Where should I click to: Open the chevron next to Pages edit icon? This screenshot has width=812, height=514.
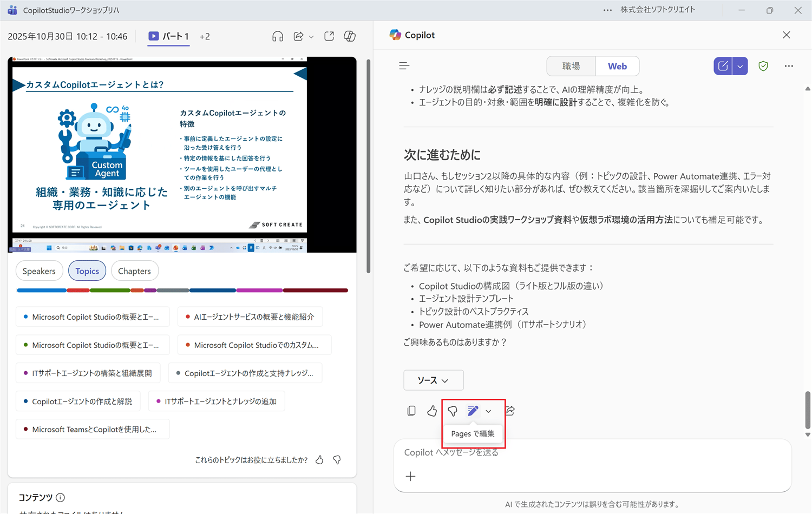pos(488,411)
